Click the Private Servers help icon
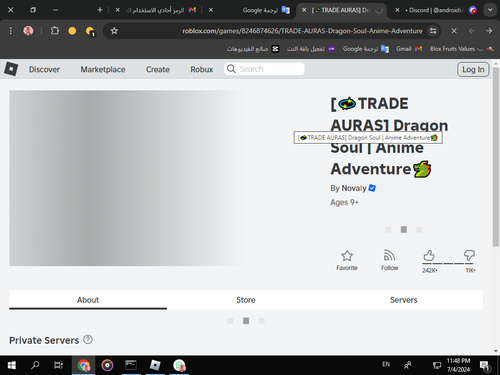Image resolution: width=500 pixels, height=375 pixels. tap(88, 340)
